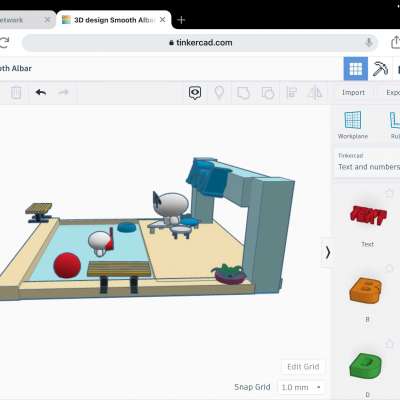This screenshot has height=400, width=400.
Task: Switch to the pickaxe blocks mode icon
Action: [x=380, y=69]
